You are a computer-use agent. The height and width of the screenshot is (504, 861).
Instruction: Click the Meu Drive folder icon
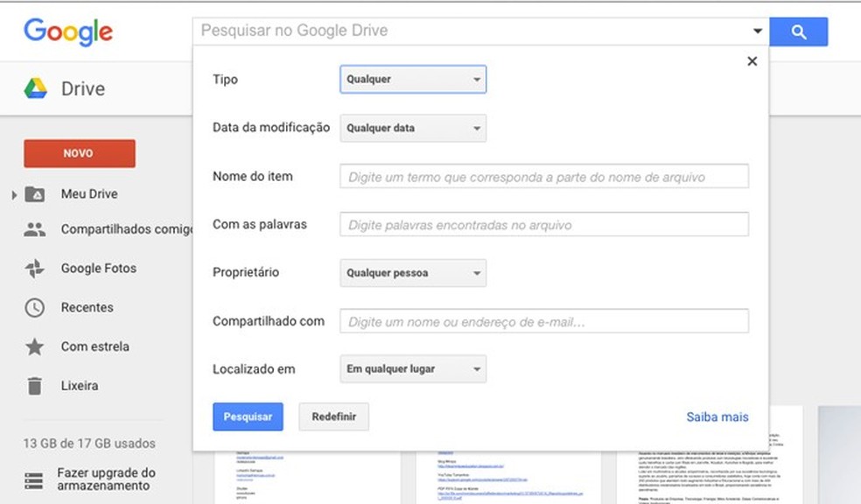point(35,194)
